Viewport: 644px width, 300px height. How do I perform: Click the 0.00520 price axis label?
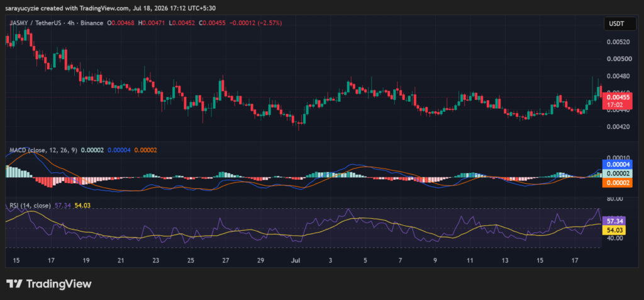click(x=618, y=42)
